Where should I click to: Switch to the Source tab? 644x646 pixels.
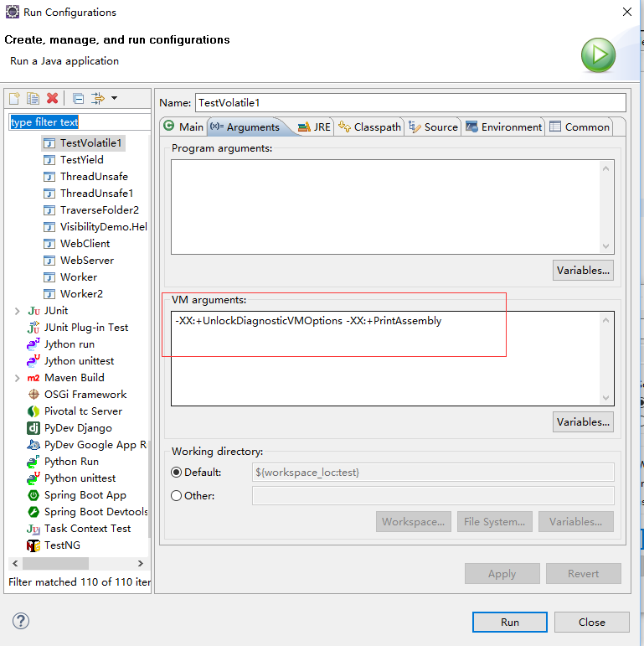pyautogui.click(x=434, y=127)
